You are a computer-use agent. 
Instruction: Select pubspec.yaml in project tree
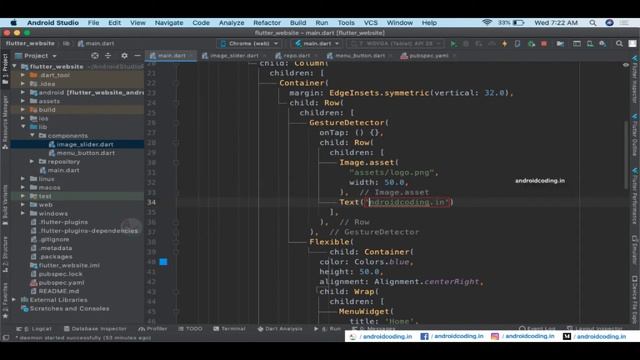61,282
